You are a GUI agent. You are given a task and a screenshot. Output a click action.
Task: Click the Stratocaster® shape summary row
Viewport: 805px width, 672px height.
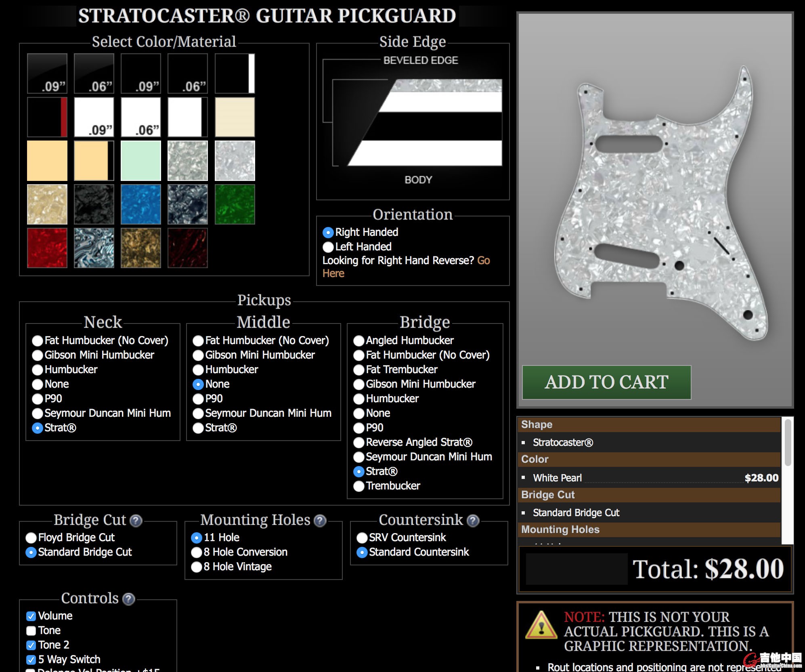pos(650,443)
